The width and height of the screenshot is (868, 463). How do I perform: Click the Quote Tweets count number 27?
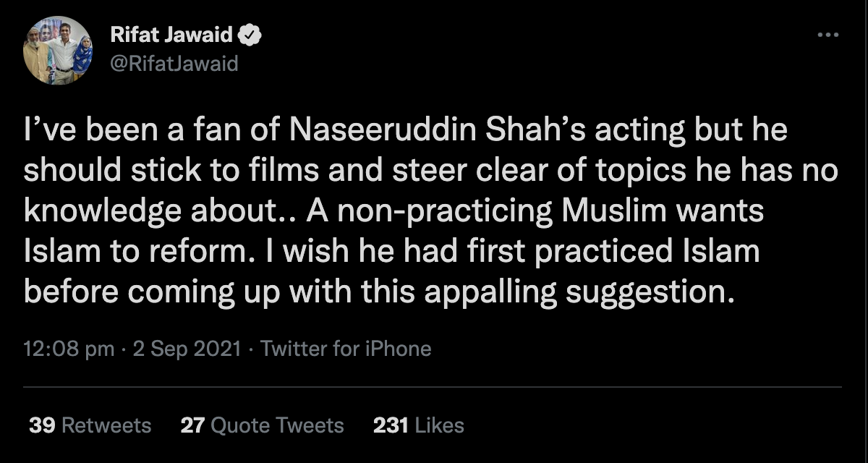192,425
